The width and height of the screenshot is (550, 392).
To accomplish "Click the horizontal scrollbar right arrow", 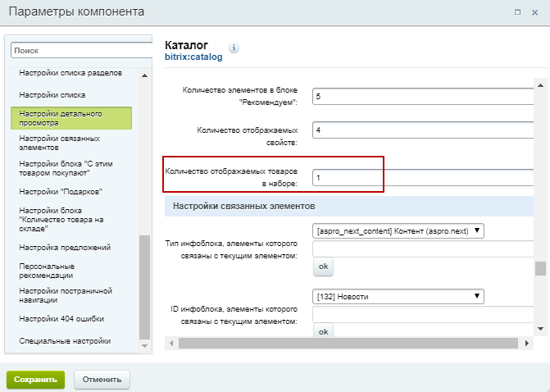I will 527,344.
